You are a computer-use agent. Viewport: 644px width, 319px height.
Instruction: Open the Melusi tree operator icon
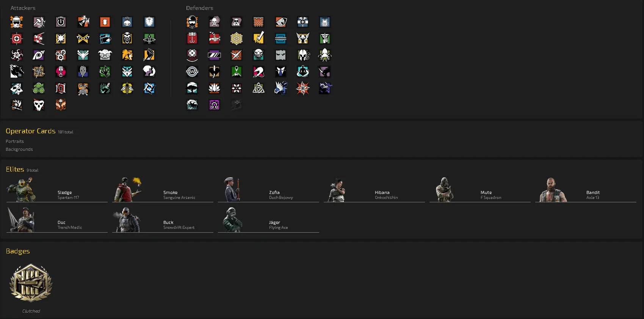pos(192,88)
